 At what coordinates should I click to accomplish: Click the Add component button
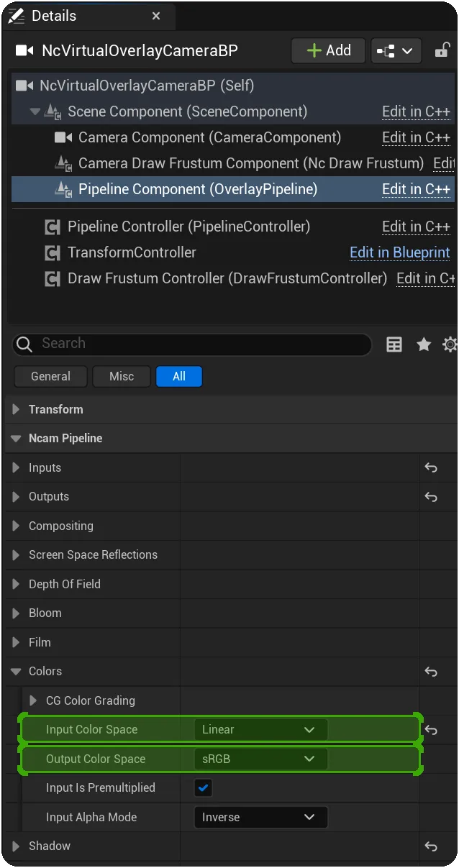329,50
